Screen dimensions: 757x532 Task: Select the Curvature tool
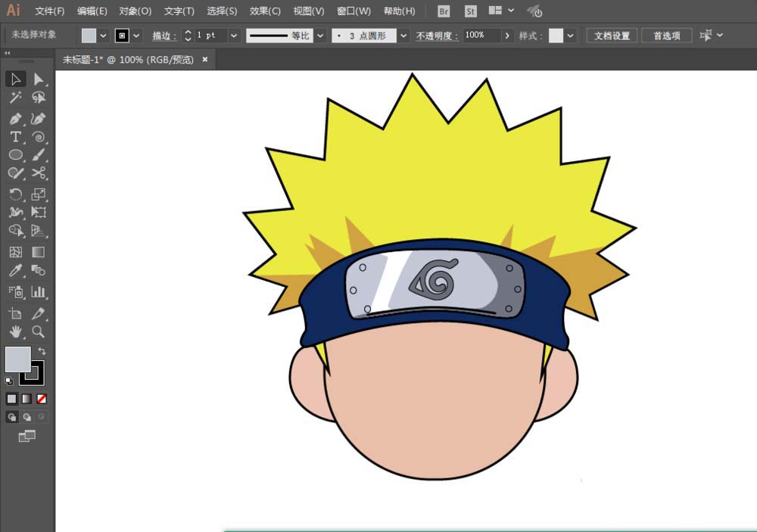tap(39, 119)
